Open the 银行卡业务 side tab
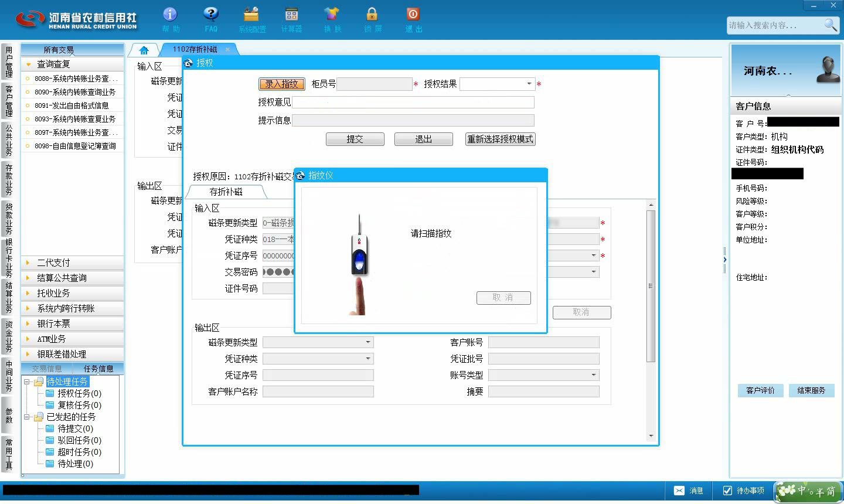Screen dimensions: 844x504 coord(9,258)
